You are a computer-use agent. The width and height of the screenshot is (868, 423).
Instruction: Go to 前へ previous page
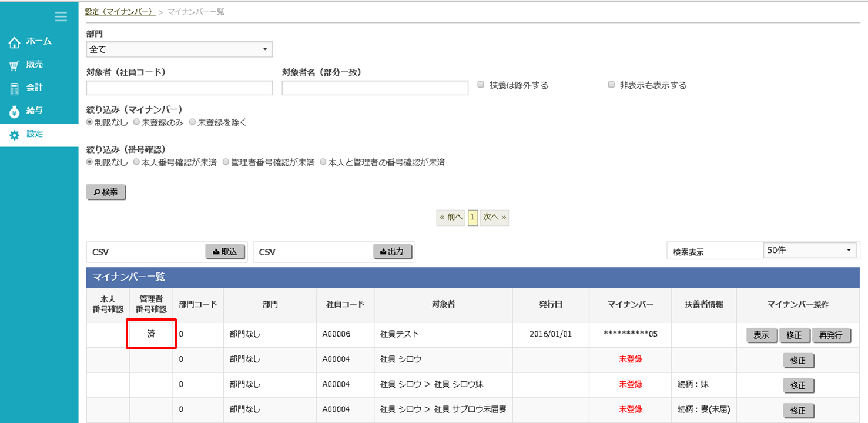point(451,217)
